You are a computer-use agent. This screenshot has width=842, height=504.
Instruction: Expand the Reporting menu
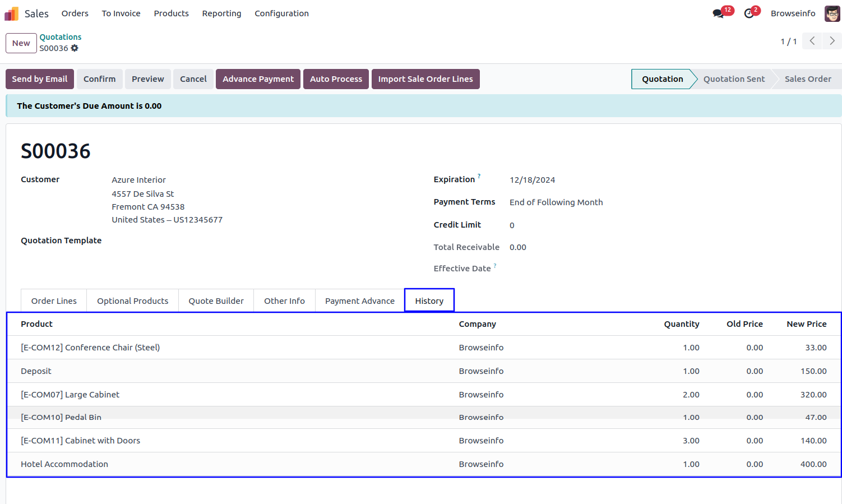[221, 13]
